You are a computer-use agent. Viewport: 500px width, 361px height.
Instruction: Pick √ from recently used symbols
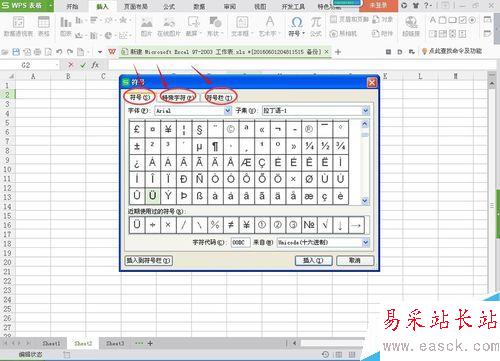coord(325,225)
